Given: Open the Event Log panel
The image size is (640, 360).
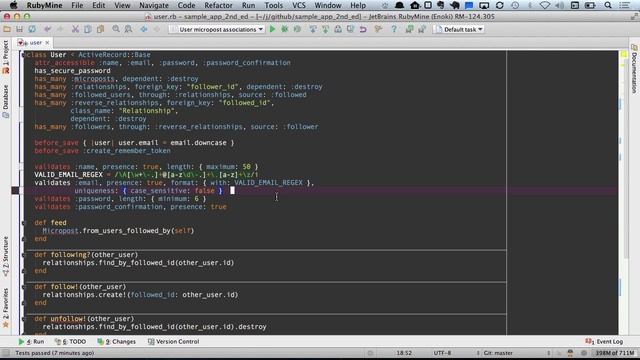Looking at the screenshot, I should pyautogui.click(x=604, y=342).
